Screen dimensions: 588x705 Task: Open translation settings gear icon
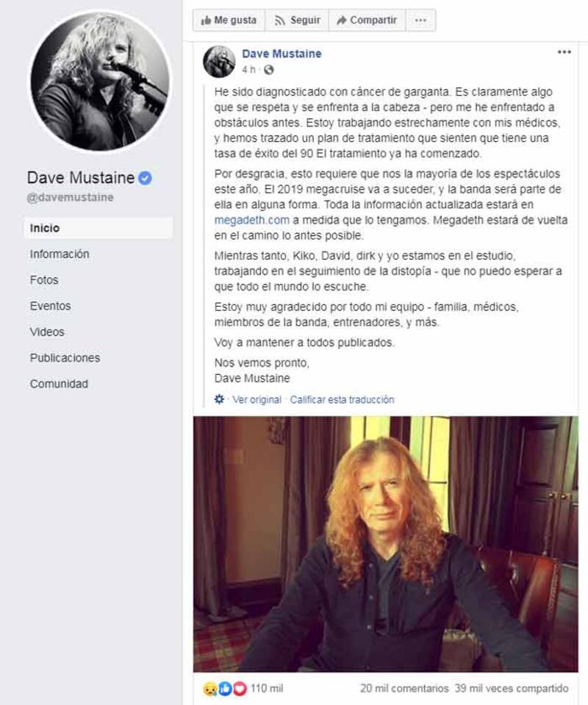pyautogui.click(x=219, y=398)
